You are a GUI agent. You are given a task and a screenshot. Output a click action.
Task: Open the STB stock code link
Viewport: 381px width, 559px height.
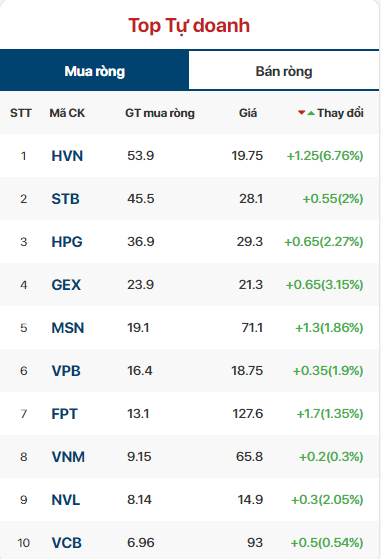[x=65, y=199]
